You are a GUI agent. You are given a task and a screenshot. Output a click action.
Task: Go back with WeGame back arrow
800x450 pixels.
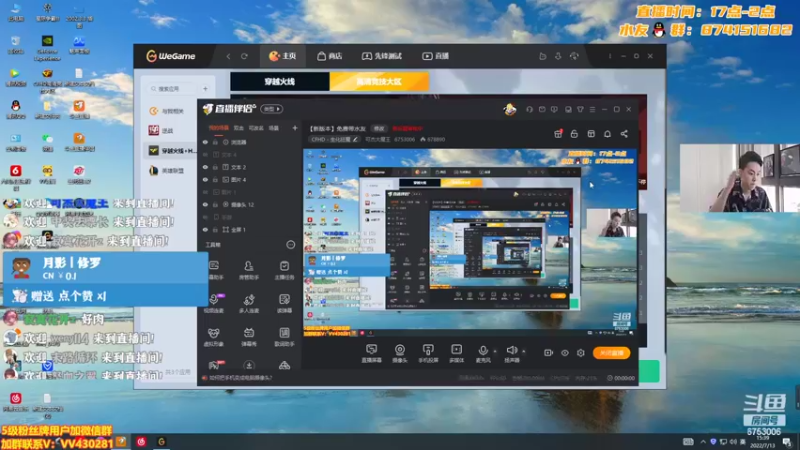click(x=228, y=56)
